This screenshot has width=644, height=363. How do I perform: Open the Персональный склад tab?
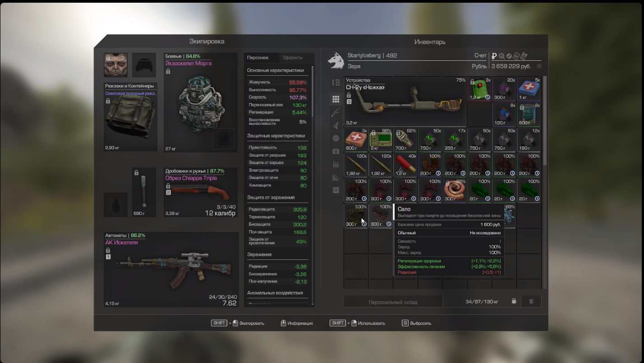[x=393, y=301]
